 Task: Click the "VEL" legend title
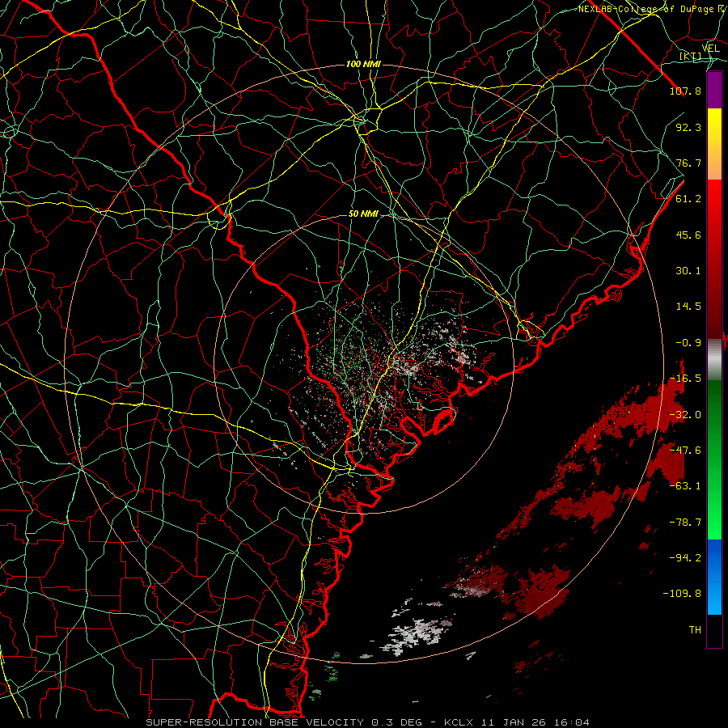click(x=710, y=49)
